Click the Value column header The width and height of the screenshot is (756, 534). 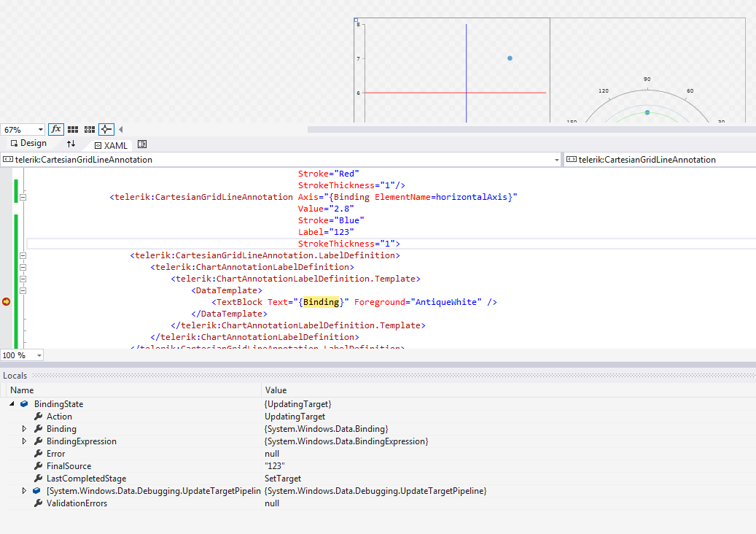(276, 390)
